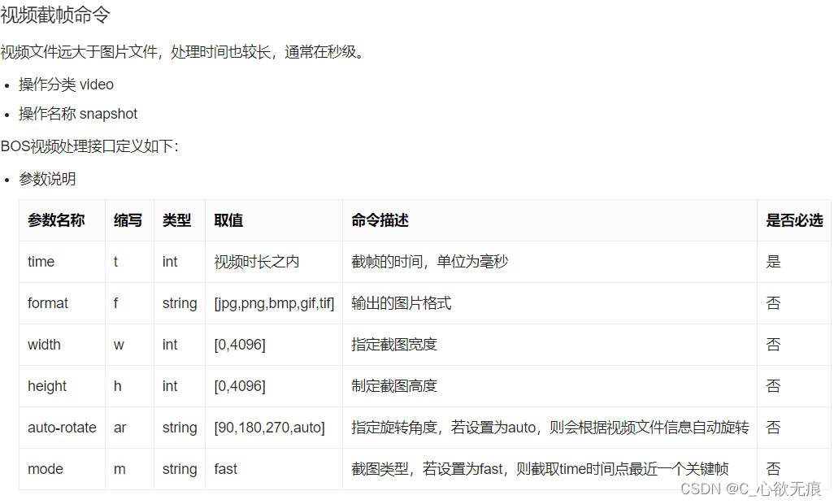Click the abbreviation ar cell

(119, 428)
